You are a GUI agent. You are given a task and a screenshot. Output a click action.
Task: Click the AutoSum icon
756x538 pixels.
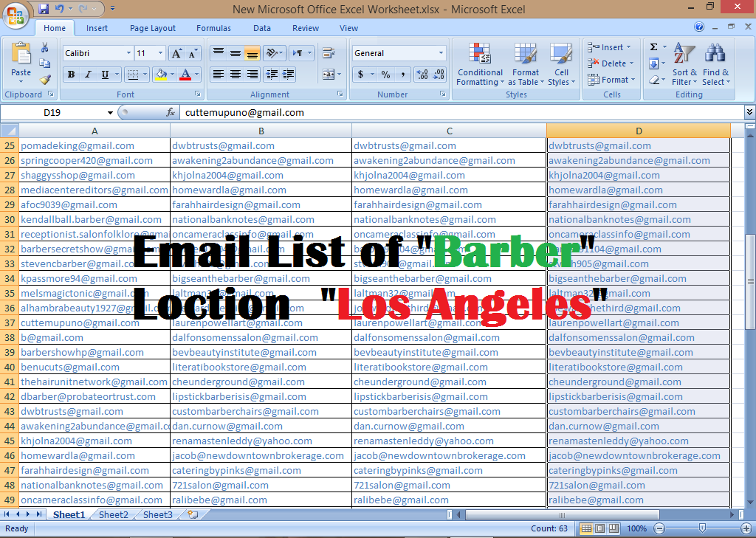[653, 46]
